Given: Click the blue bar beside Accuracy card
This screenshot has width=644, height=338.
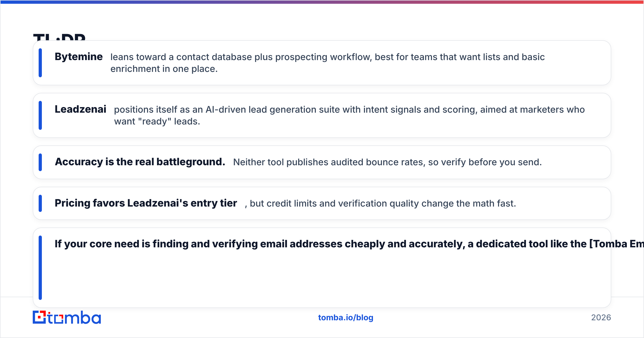Looking at the screenshot, I should [40, 162].
